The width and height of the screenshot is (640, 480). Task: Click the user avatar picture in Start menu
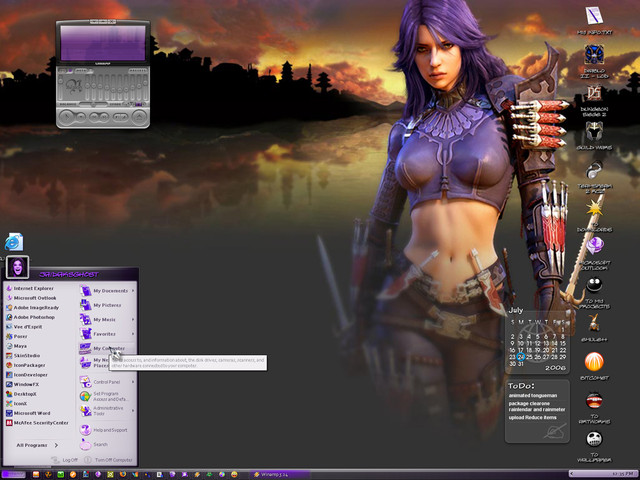[x=18, y=267]
